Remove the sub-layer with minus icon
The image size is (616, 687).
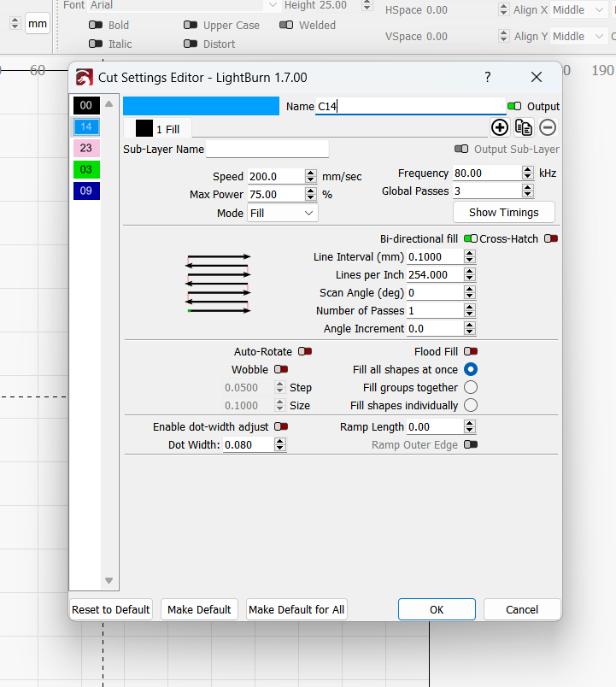pyautogui.click(x=548, y=128)
